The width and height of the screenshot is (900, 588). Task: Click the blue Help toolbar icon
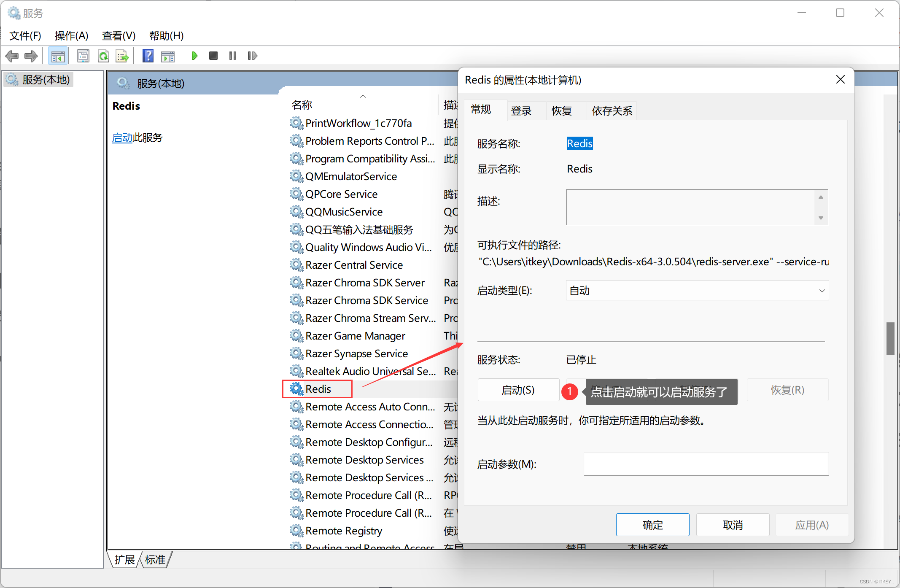148,56
